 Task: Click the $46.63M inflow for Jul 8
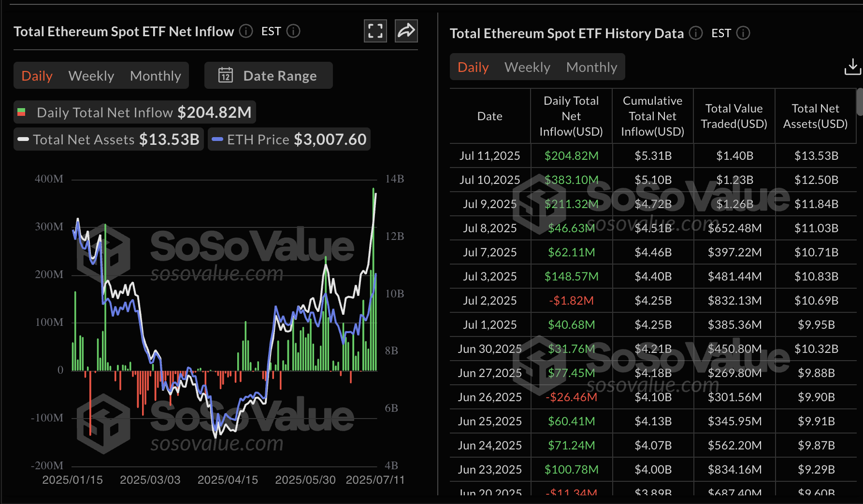point(572,228)
